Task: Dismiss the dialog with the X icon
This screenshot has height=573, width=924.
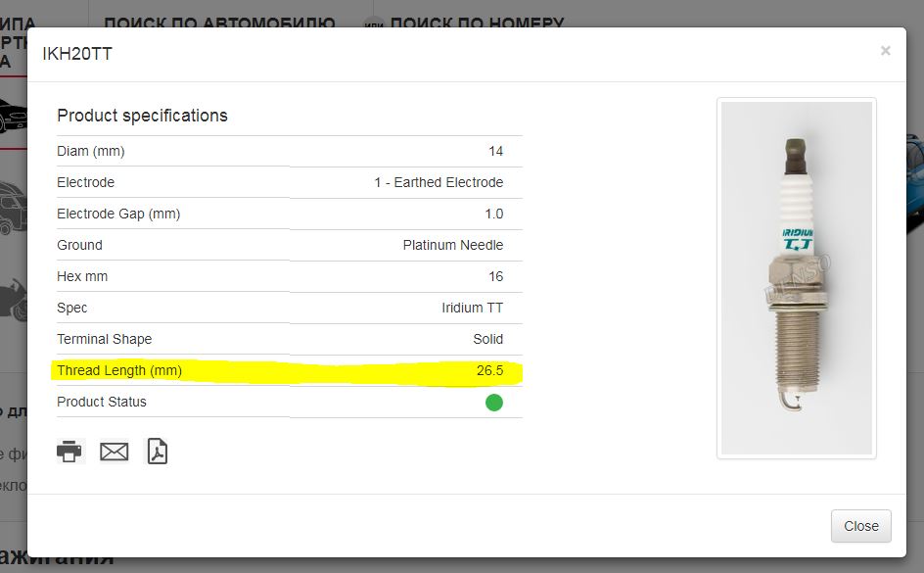Action: pyautogui.click(x=885, y=51)
